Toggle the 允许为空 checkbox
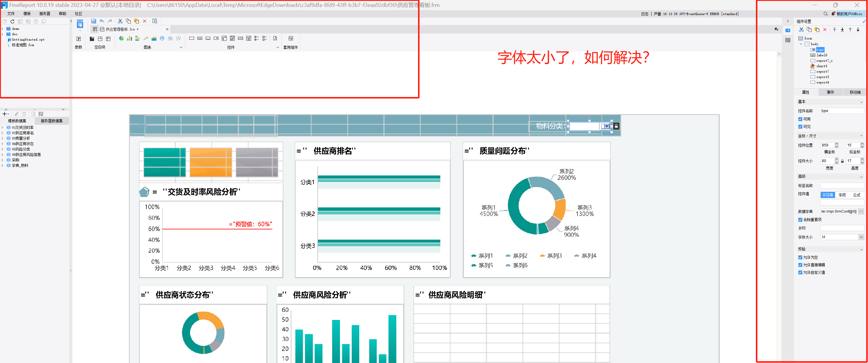Image resolution: width=868 pixels, height=363 pixels. (800, 257)
